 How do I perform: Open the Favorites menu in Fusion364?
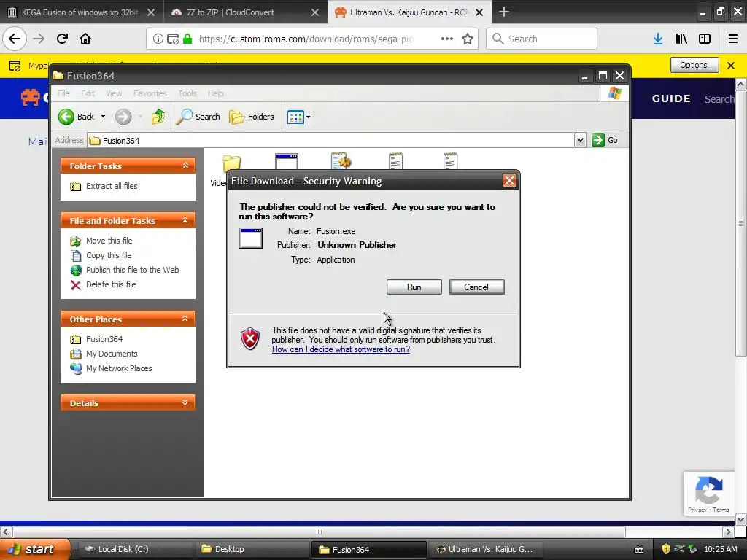(x=150, y=93)
